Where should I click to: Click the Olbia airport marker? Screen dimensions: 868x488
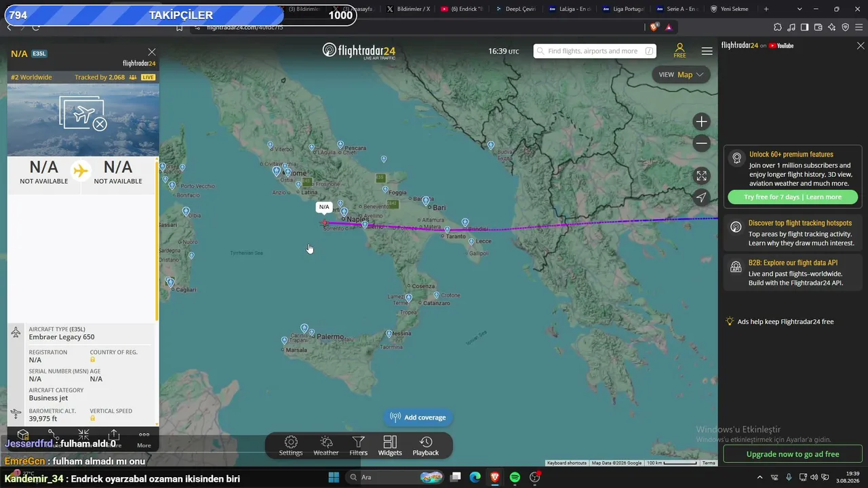pos(186,211)
